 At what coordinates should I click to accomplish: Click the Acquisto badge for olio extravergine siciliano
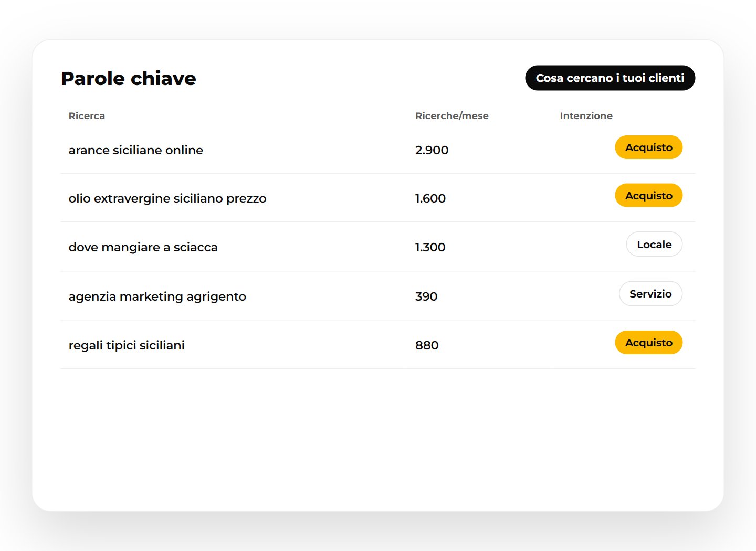pyautogui.click(x=649, y=195)
